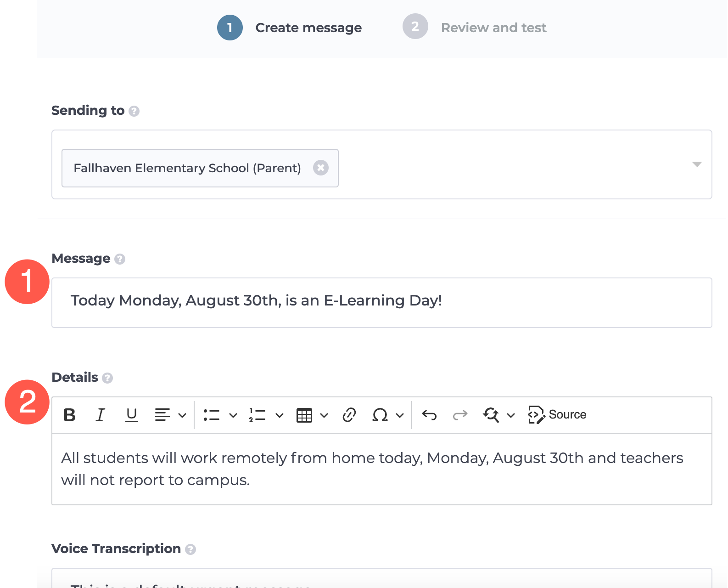The height and width of the screenshot is (588, 728).
Task: Click the insert link icon
Action: pyautogui.click(x=349, y=415)
